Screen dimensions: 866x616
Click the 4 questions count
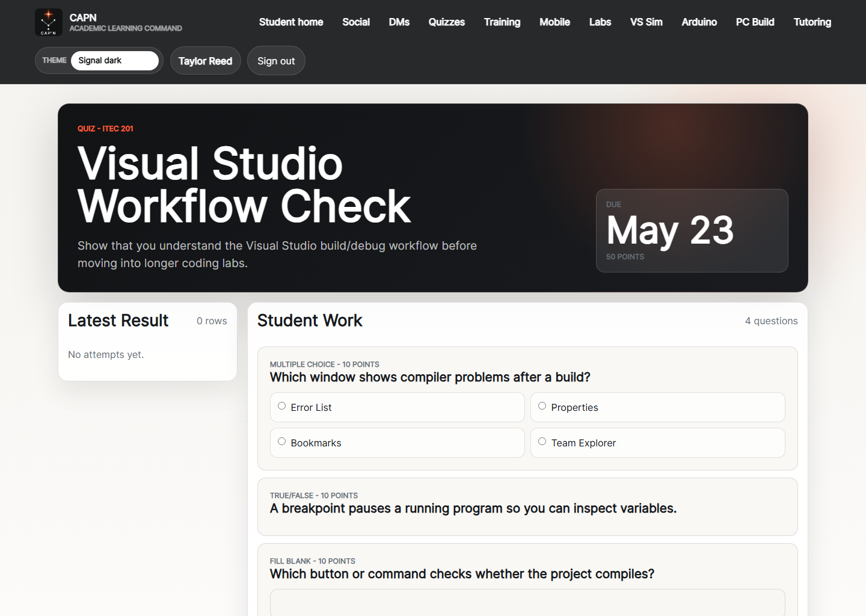[772, 321]
